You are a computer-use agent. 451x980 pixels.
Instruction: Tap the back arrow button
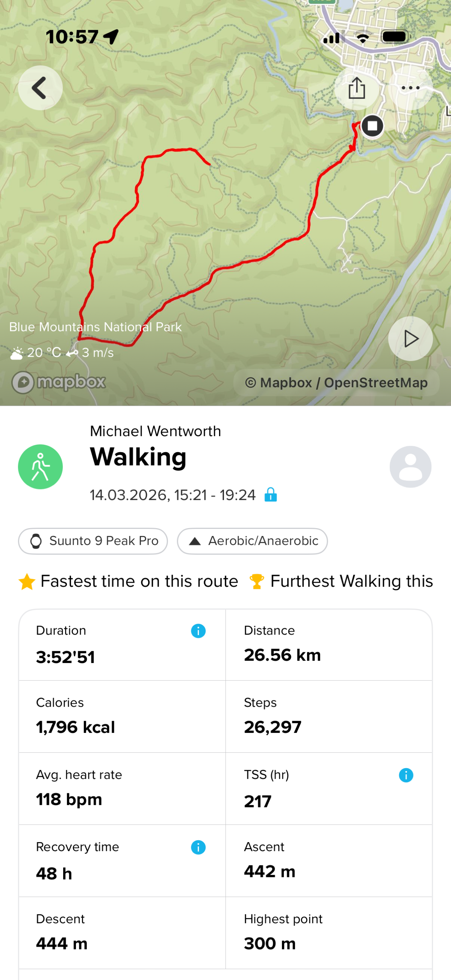40,88
